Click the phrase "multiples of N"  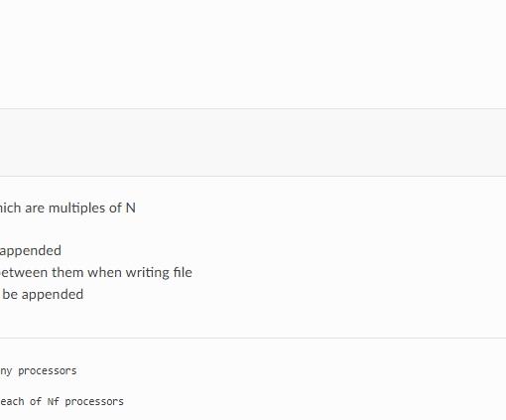point(92,209)
